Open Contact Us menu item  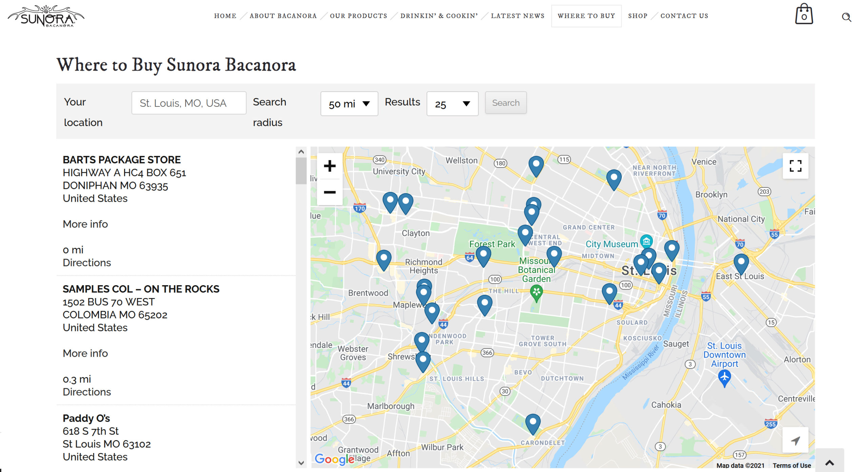tap(684, 16)
